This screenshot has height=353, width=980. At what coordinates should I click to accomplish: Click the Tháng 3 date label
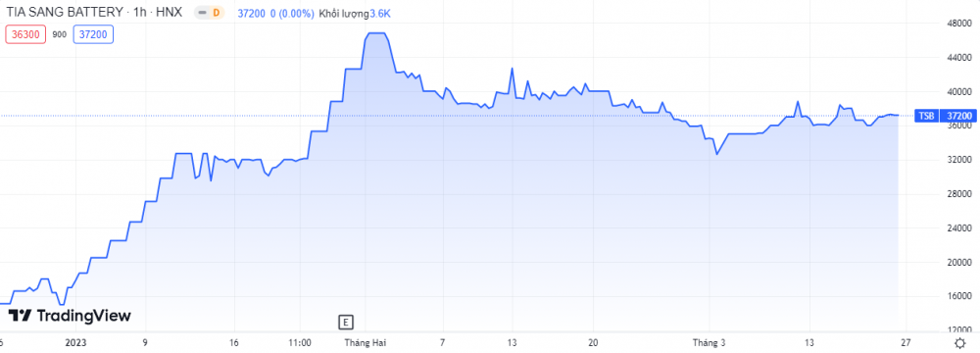[x=710, y=342]
